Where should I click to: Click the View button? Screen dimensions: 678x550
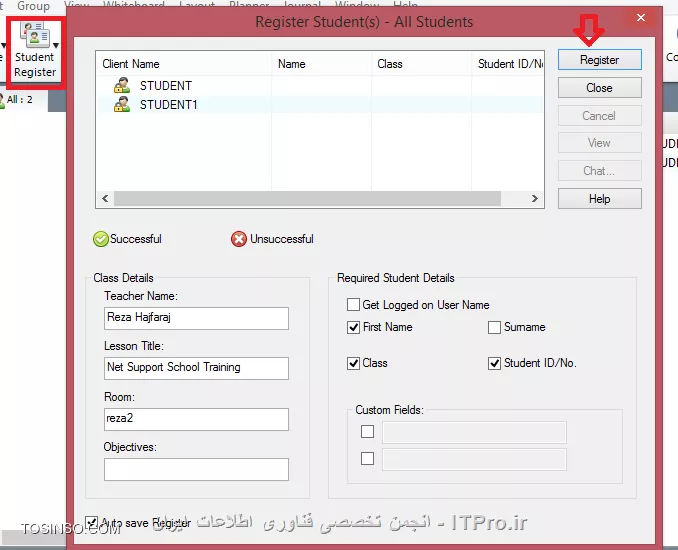tap(599, 143)
